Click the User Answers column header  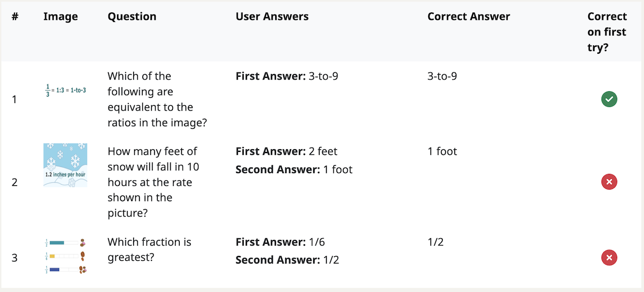[272, 17]
